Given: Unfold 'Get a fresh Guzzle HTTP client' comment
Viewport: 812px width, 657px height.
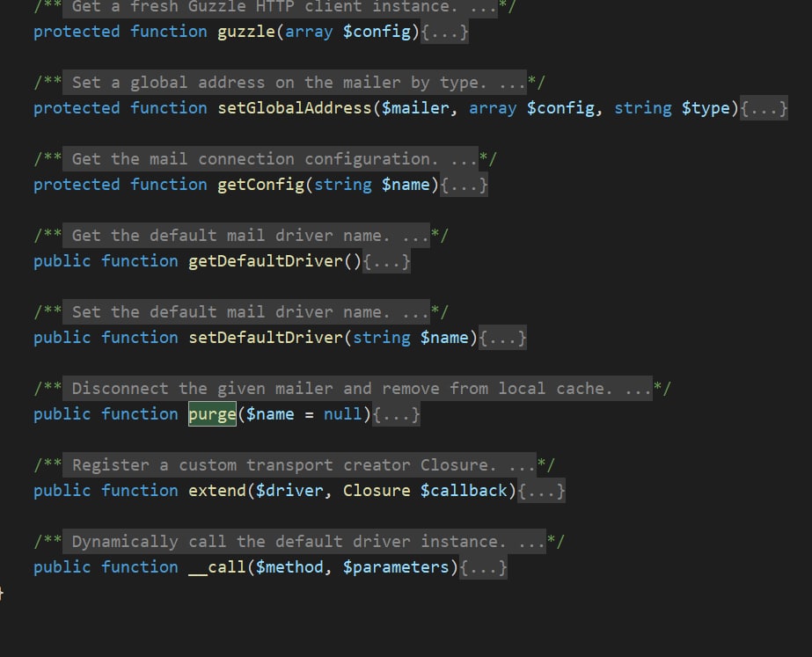Looking at the screenshot, I should pos(280,7).
